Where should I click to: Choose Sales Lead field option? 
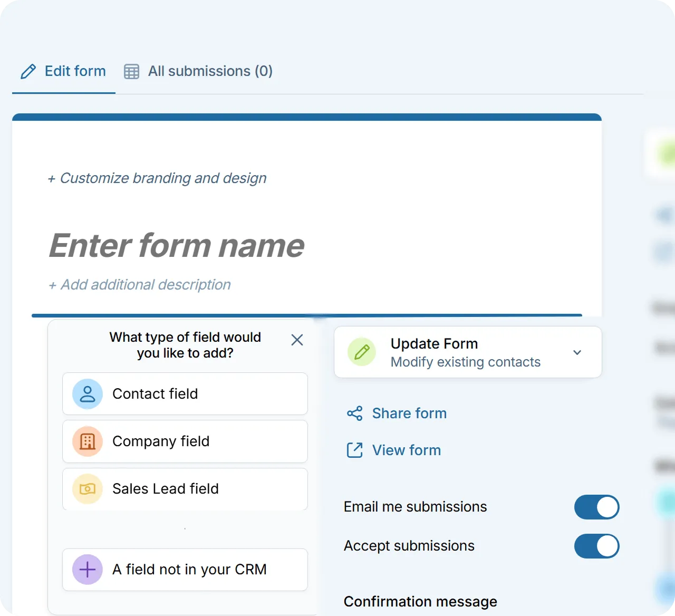(x=185, y=489)
